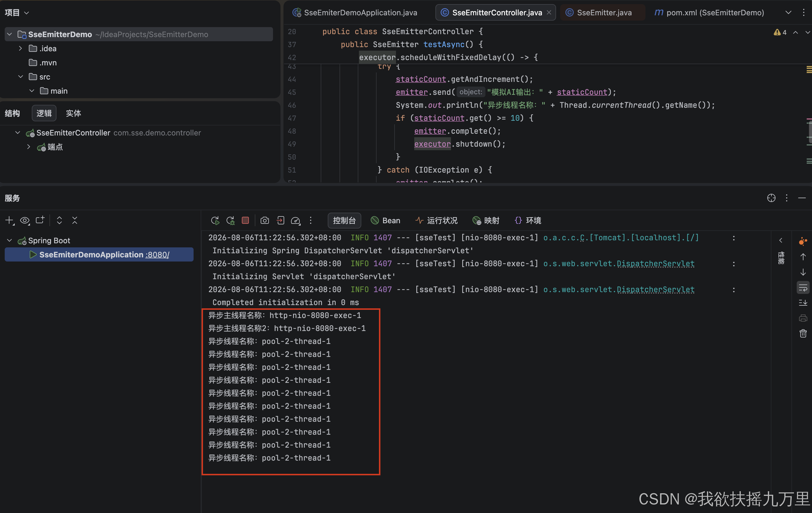Select the .mvn folder
The height and width of the screenshot is (513, 812).
[43, 62]
